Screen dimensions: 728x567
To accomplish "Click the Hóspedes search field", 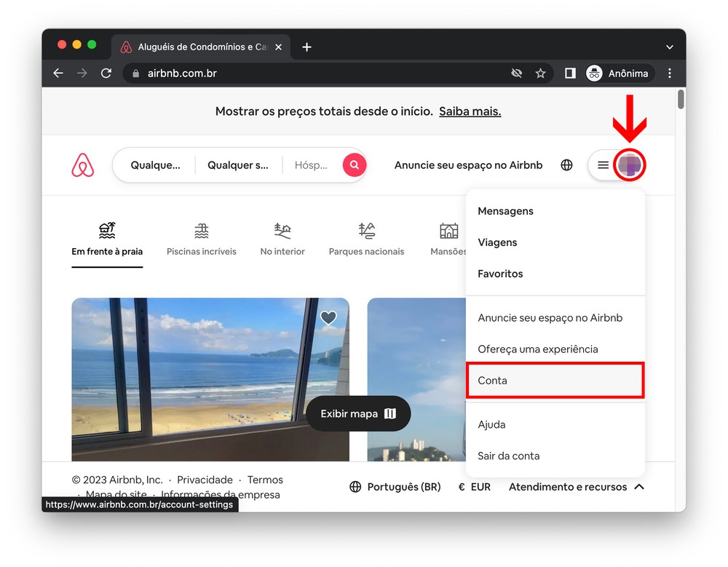I will pos(311,164).
